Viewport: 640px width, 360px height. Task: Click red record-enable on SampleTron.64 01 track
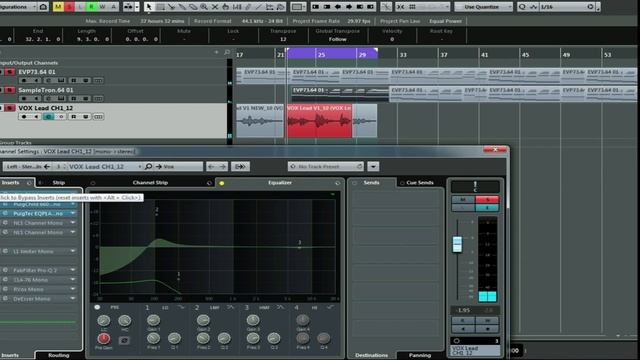coord(10,90)
